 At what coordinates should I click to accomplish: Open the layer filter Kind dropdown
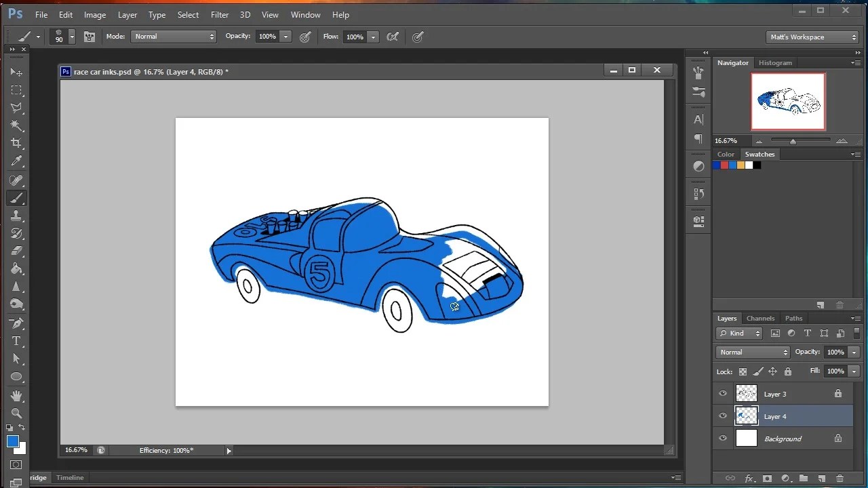click(740, 333)
